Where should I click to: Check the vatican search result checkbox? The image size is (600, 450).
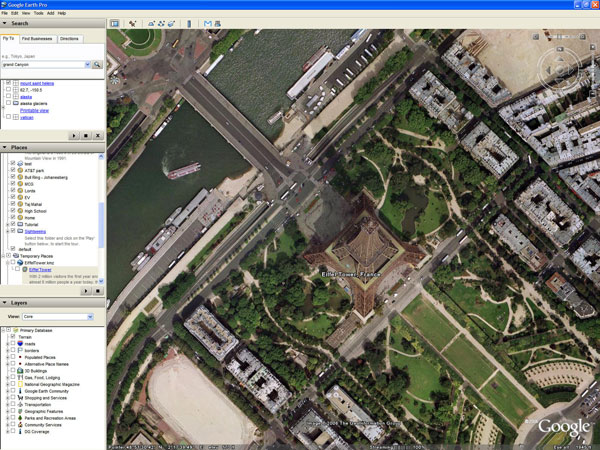pyautogui.click(x=8, y=117)
